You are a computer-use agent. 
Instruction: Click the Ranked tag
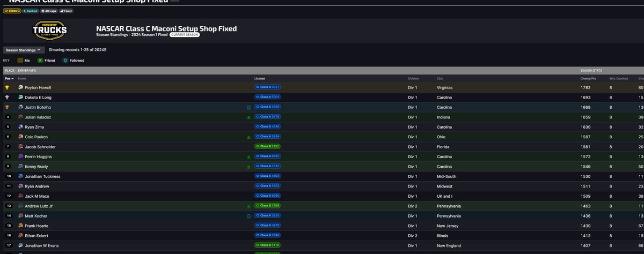click(x=30, y=11)
